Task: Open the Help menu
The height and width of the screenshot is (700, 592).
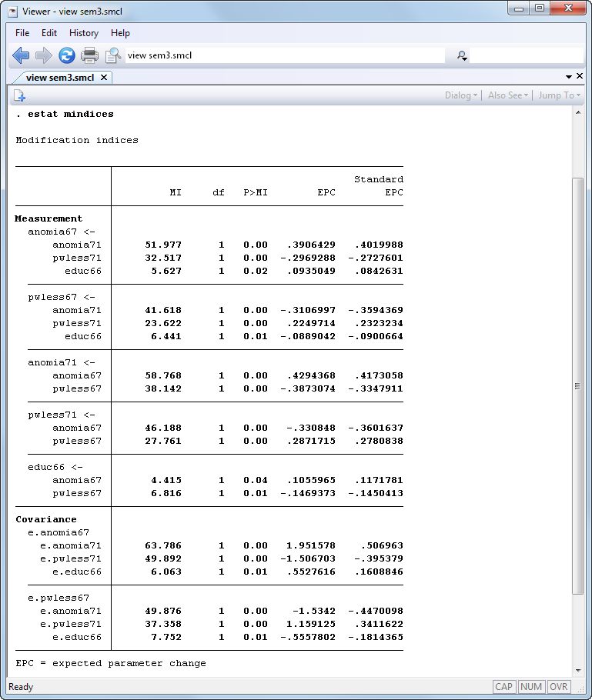Action: coord(120,33)
